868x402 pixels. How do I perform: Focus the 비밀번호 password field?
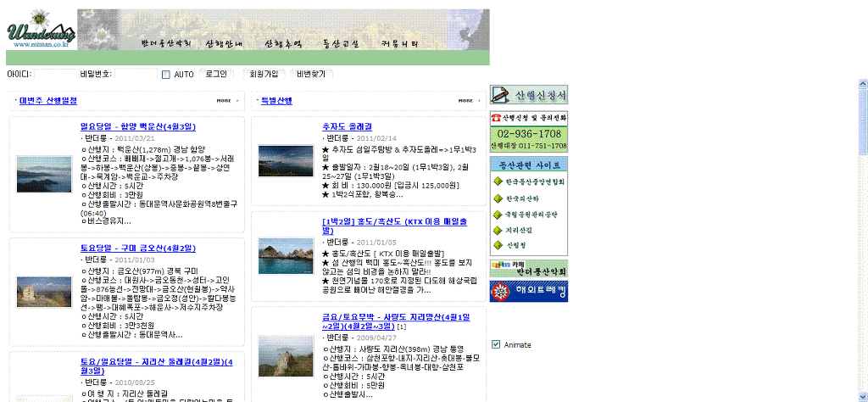[136, 74]
